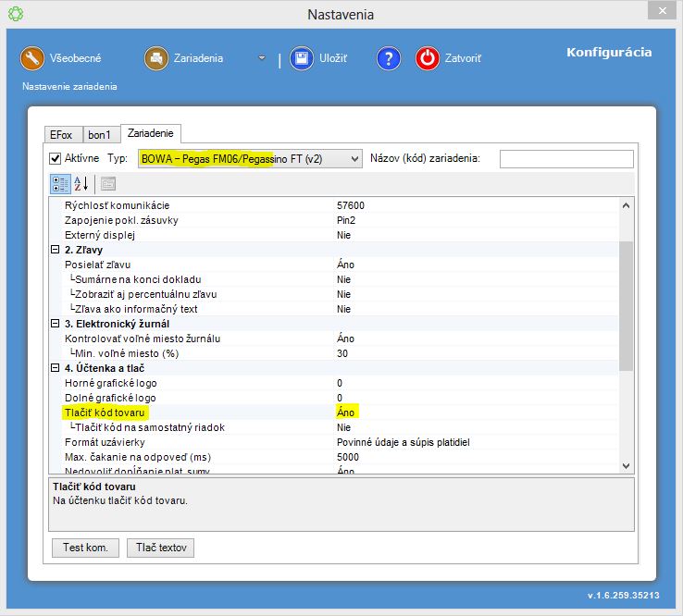The width and height of the screenshot is (683, 616).
Task: Open the Všeobecné wrench icon
Action: pos(31,58)
